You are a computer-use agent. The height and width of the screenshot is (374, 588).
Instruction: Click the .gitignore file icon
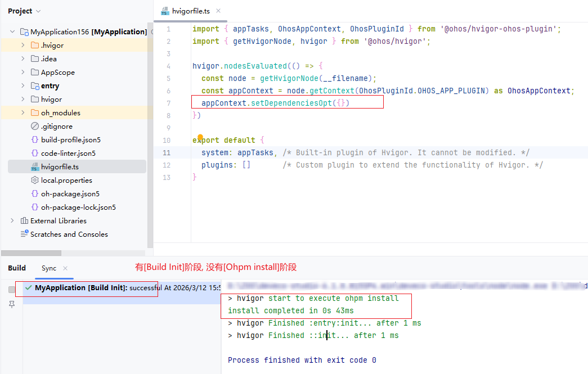[35, 127]
